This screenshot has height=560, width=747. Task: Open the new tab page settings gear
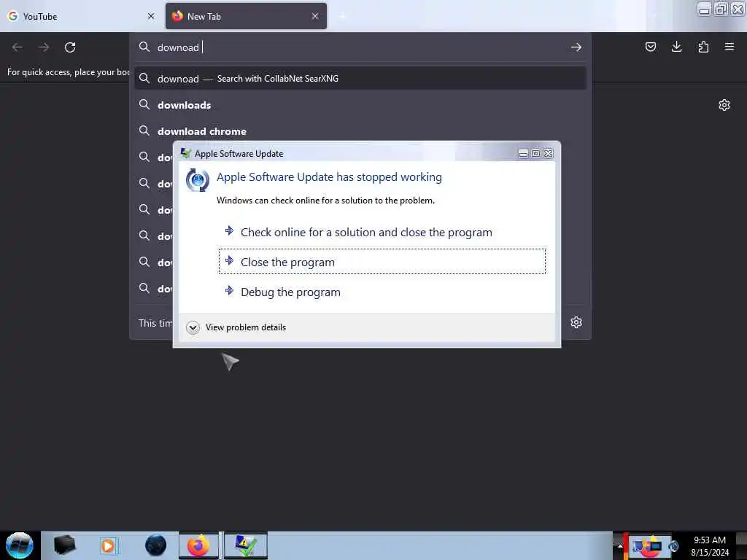[x=724, y=105]
